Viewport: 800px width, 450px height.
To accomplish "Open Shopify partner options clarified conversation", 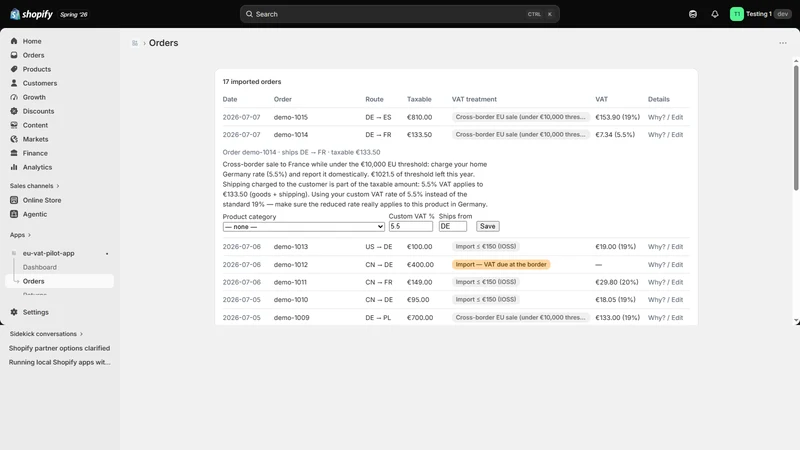I will point(59,348).
